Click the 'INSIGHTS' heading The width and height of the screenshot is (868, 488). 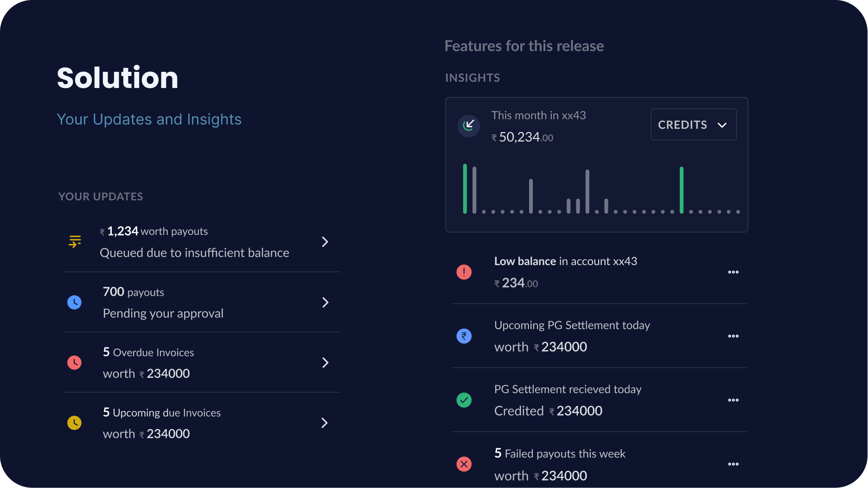(472, 78)
